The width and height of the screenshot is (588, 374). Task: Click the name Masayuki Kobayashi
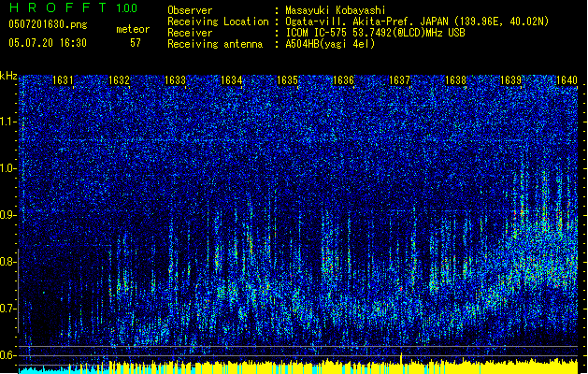[x=336, y=10]
